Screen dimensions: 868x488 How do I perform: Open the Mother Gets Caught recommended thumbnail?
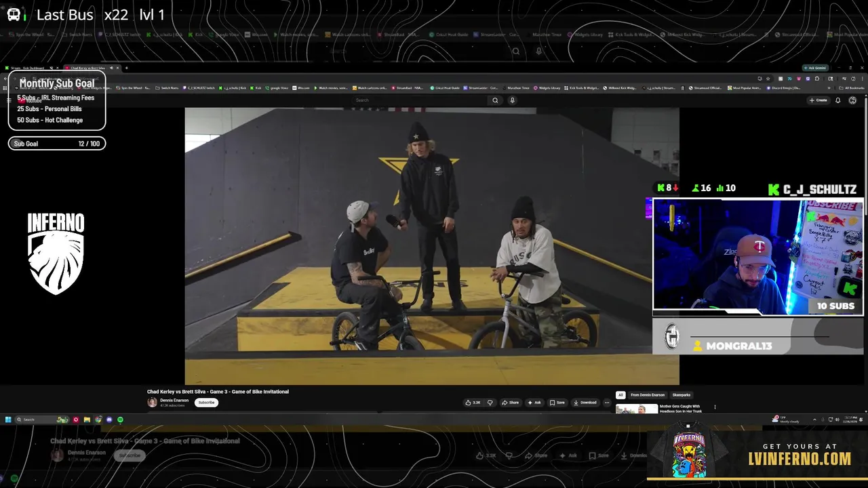coord(637,409)
